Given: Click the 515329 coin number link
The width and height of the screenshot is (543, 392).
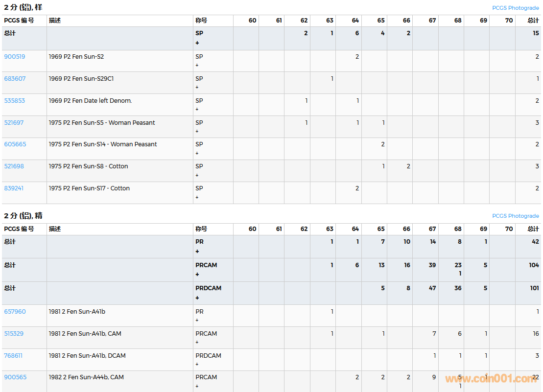Looking at the screenshot, I should (14, 334).
